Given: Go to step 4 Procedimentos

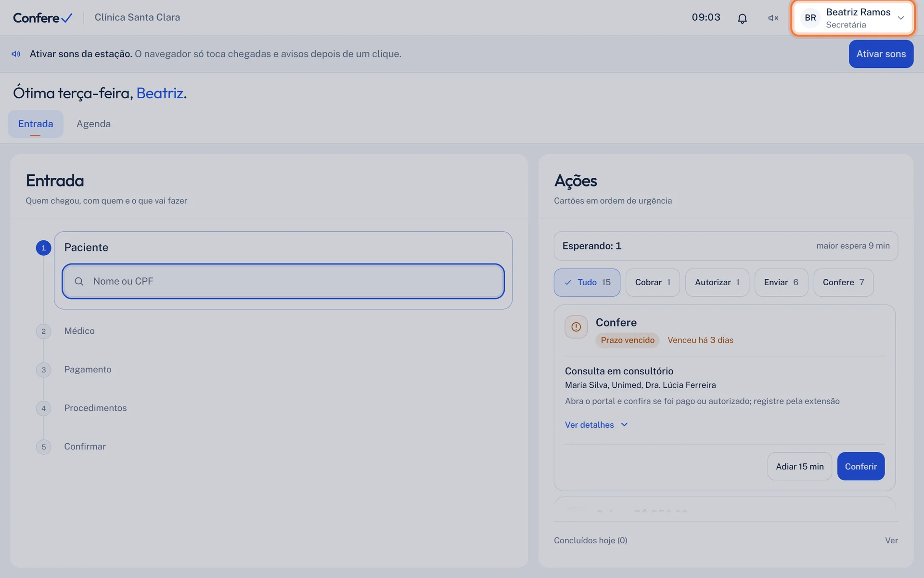Looking at the screenshot, I should click(95, 408).
